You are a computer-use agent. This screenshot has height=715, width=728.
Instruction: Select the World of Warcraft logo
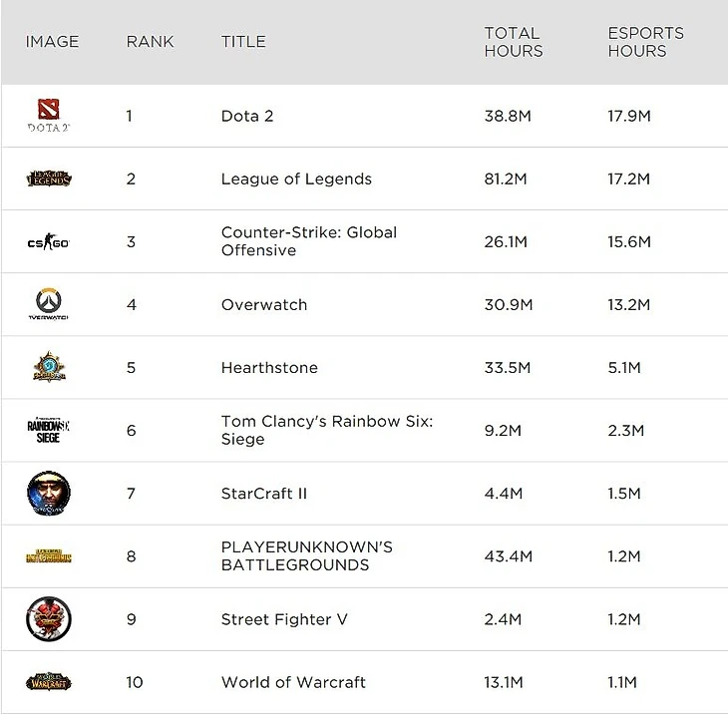(49, 682)
